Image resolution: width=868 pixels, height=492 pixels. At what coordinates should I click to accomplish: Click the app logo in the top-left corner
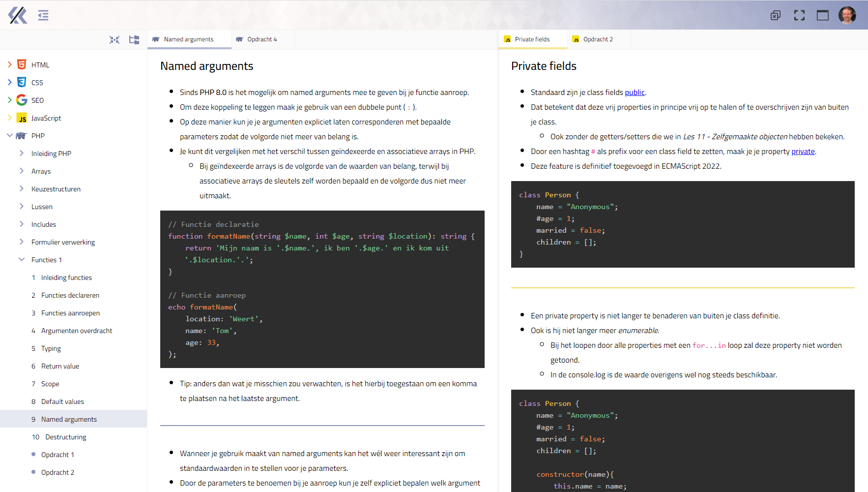[x=18, y=15]
